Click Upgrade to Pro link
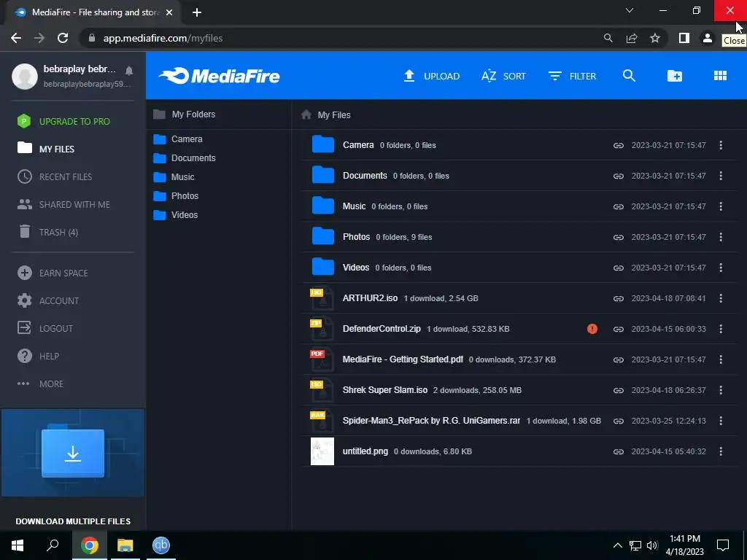The height and width of the screenshot is (560, 747). (x=64, y=122)
